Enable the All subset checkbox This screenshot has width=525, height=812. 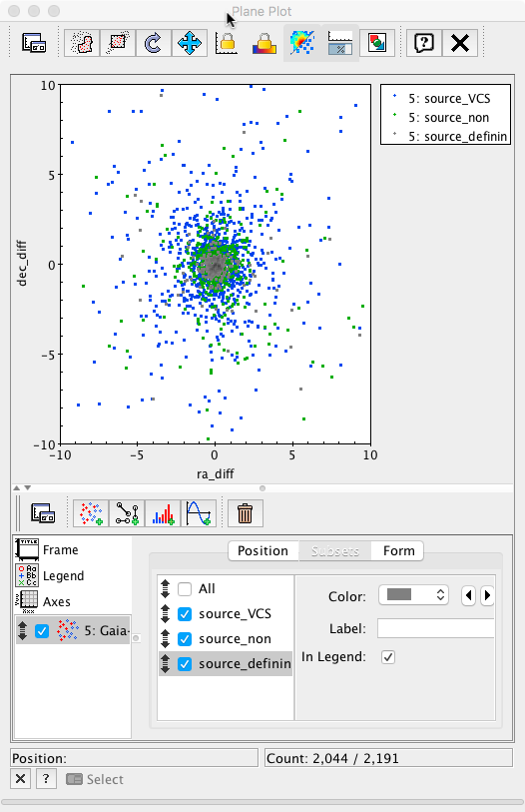tap(185, 589)
